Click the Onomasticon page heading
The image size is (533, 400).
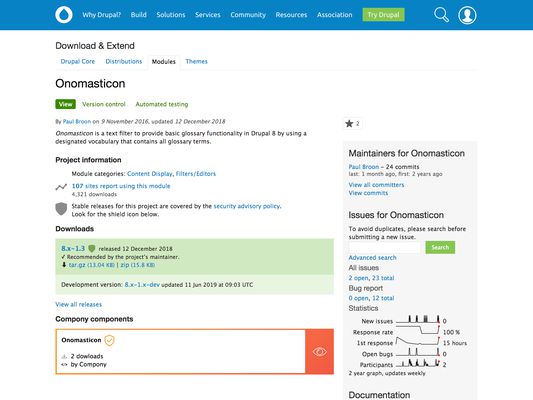[x=90, y=84]
